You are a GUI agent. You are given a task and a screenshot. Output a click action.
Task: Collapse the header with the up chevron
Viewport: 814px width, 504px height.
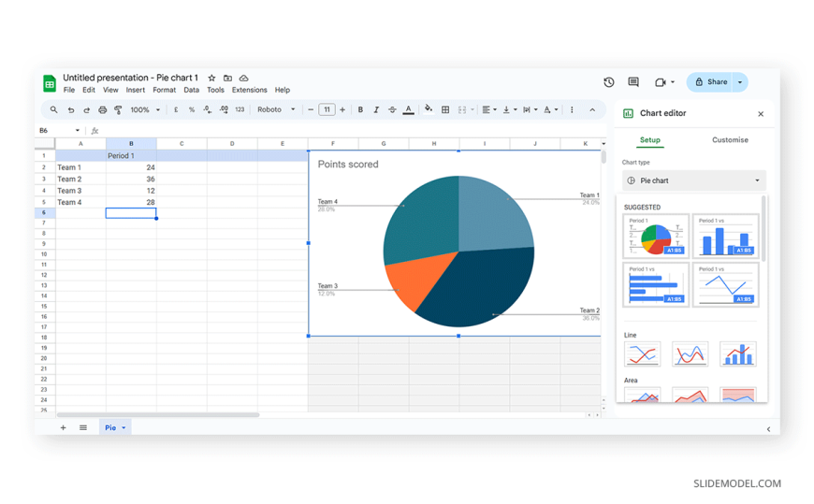pyautogui.click(x=592, y=110)
